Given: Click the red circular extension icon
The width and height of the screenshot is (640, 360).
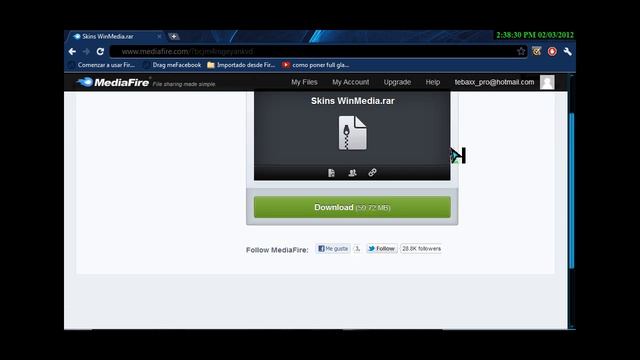Looking at the screenshot, I should coord(552,51).
